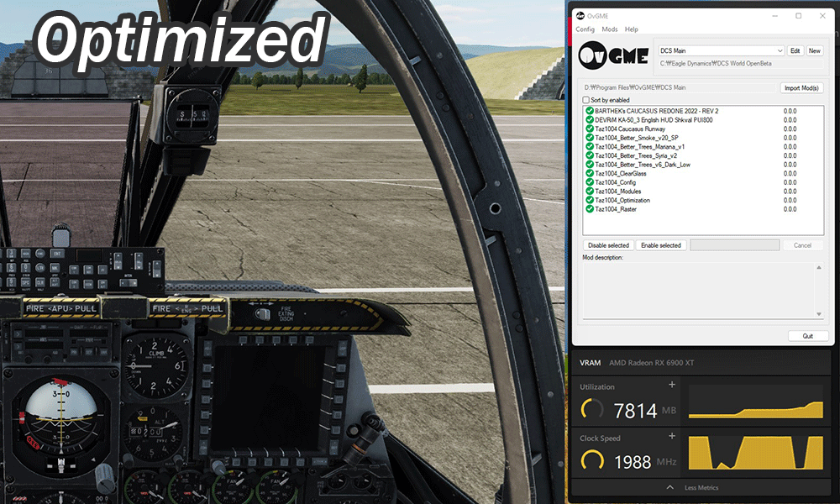This screenshot has height=504, width=840.
Task: Click the Disable selected button
Action: tap(608, 245)
